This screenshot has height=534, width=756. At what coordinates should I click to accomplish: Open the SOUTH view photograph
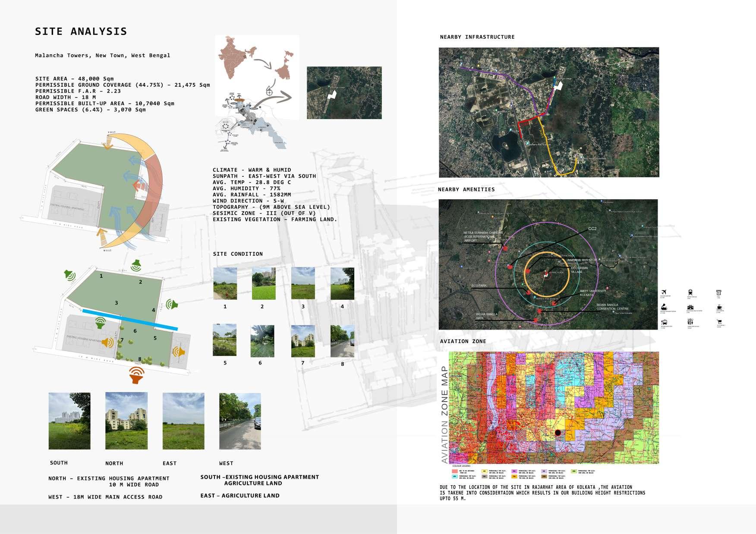tap(69, 421)
